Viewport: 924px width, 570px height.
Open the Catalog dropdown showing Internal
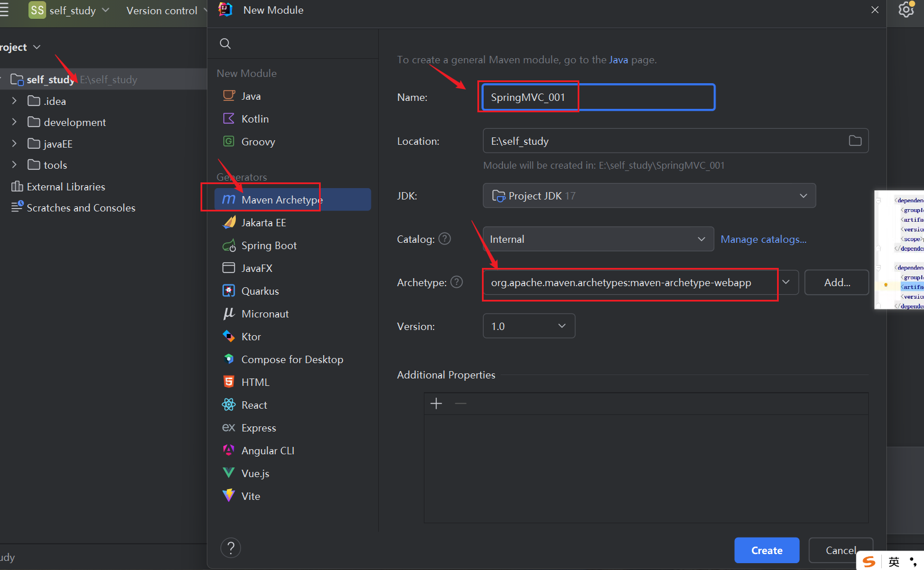point(598,239)
